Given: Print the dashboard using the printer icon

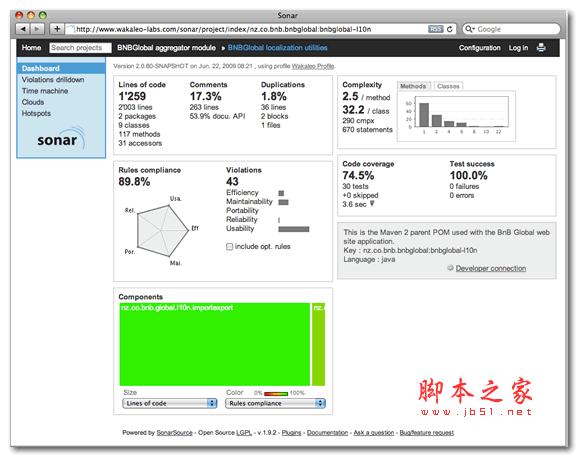Looking at the screenshot, I should [x=541, y=48].
